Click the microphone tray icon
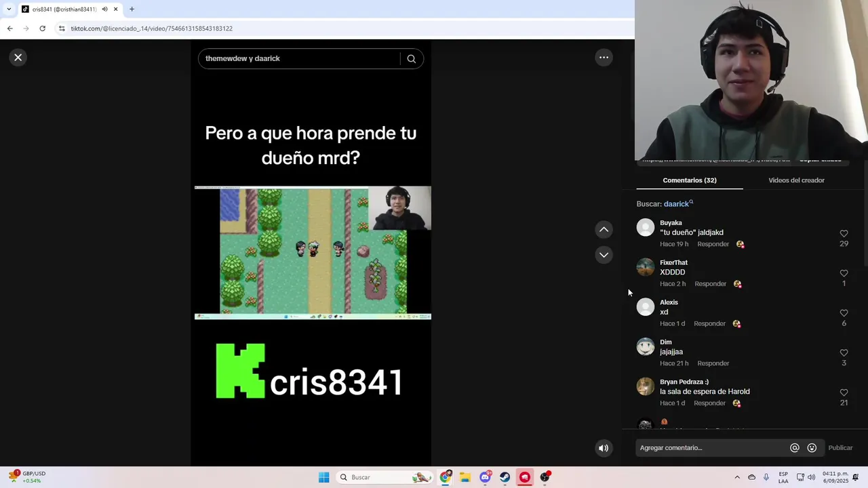The height and width of the screenshot is (488, 868). coord(766,477)
